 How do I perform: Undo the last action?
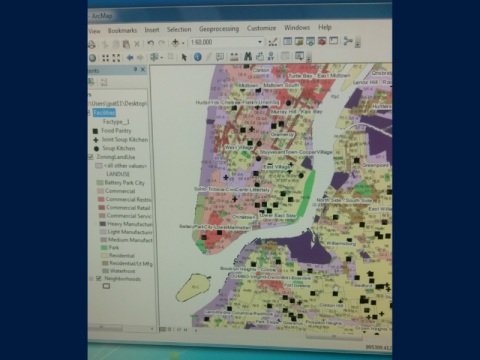(151, 43)
